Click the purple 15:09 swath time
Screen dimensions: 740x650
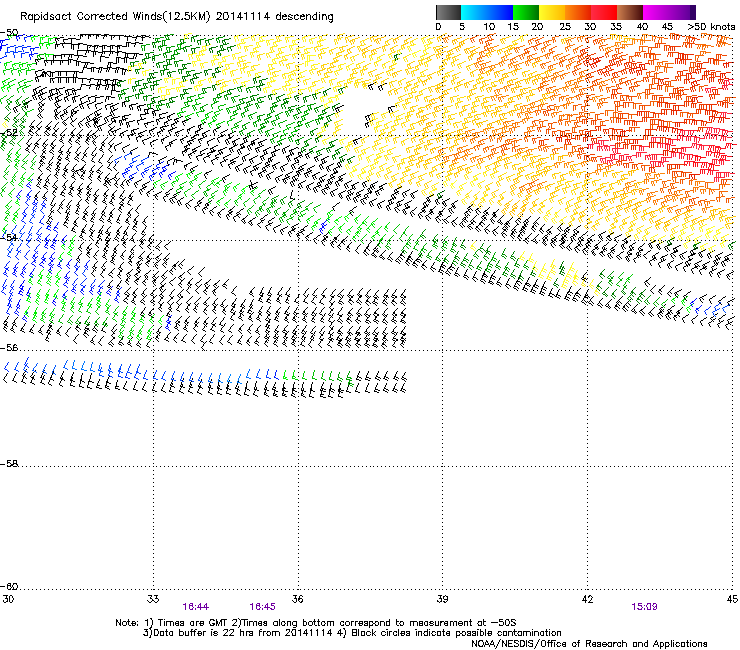(x=644, y=607)
